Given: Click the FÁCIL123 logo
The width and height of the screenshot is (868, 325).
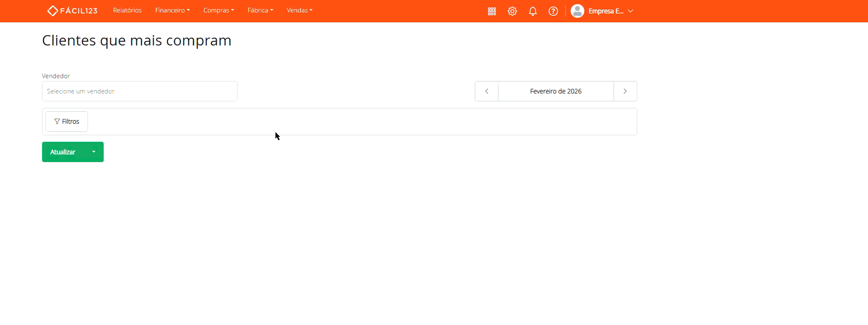Looking at the screenshot, I should (72, 11).
